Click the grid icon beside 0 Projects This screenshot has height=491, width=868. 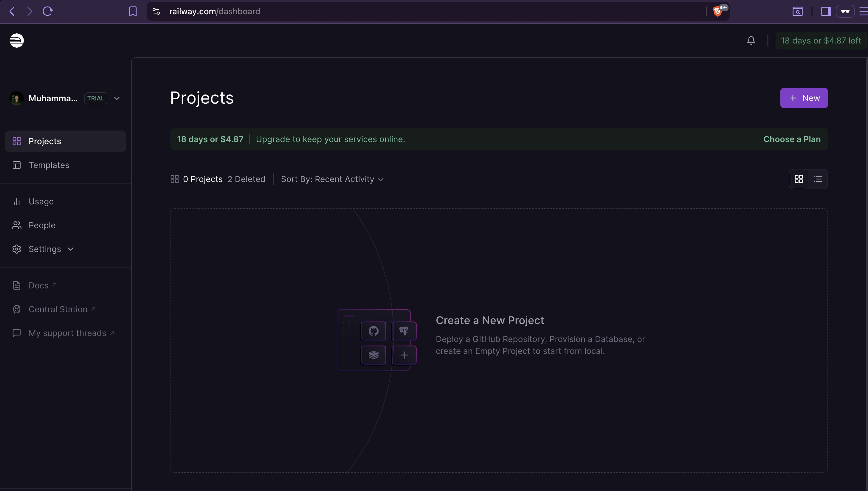pyautogui.click(x=174, y=179)
